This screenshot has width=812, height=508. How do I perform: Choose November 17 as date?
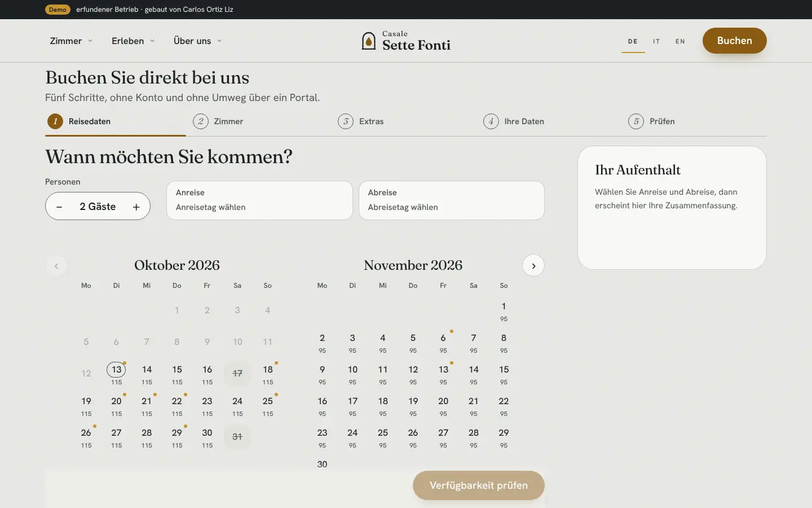point(352,405)
